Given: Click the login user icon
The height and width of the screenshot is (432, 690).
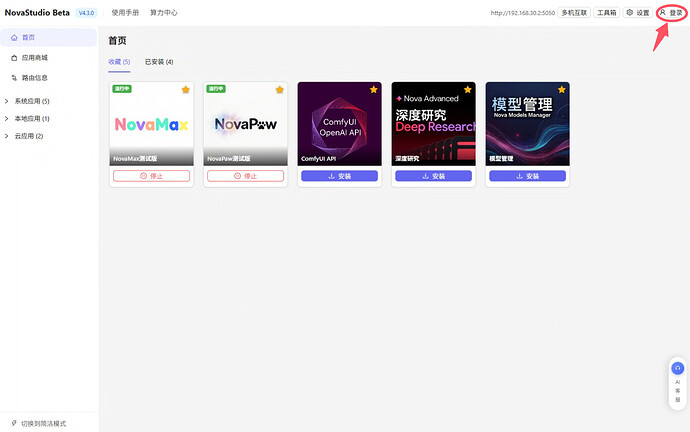Looking at the screenshot, I should point(663,12).
